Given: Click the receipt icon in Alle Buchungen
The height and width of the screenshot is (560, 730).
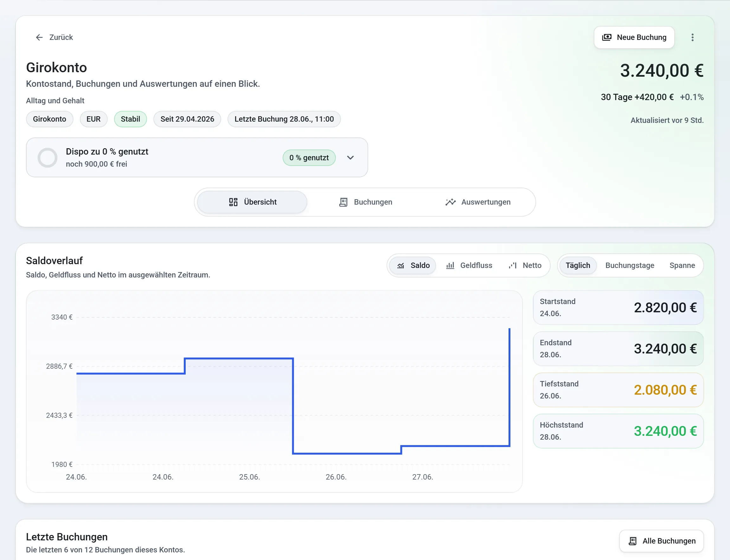Looking at the screenshot, I should pos(633,541).
